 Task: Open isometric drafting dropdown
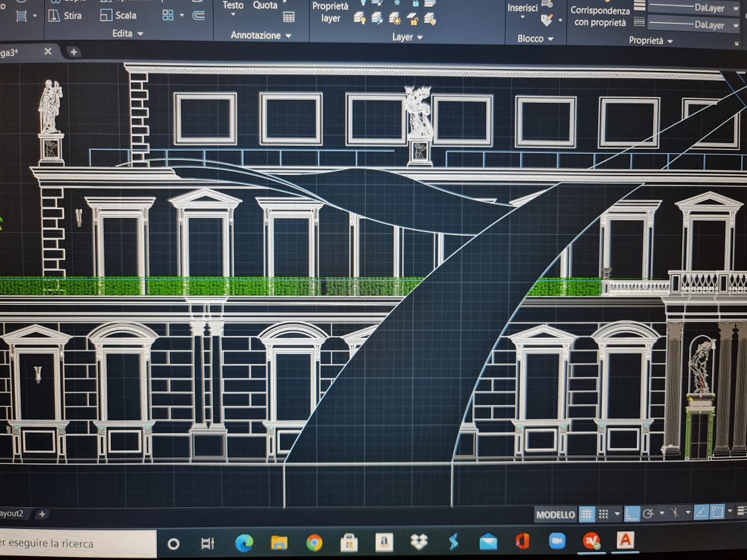(688, 513)
